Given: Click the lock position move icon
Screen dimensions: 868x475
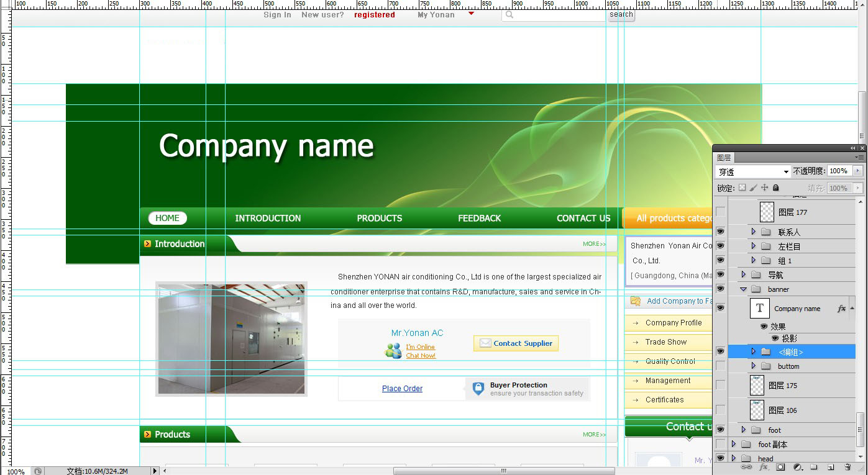Looking at the screenshot, I should [765, 188].
